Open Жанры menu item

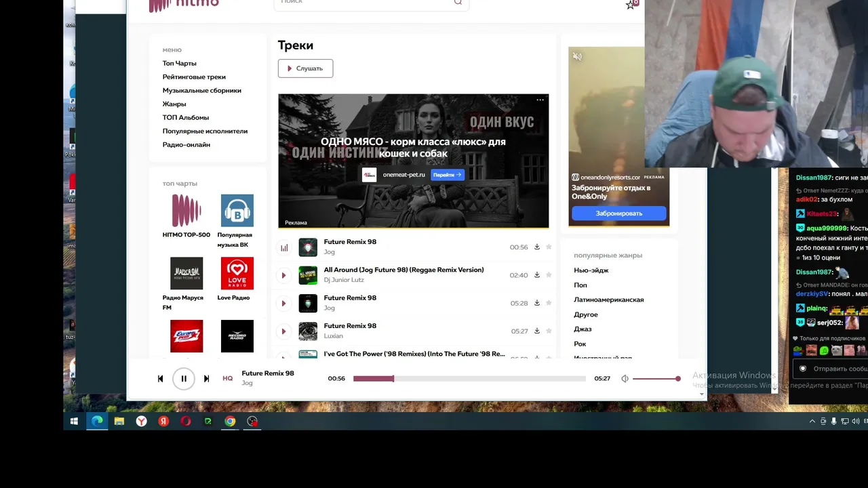174,104
